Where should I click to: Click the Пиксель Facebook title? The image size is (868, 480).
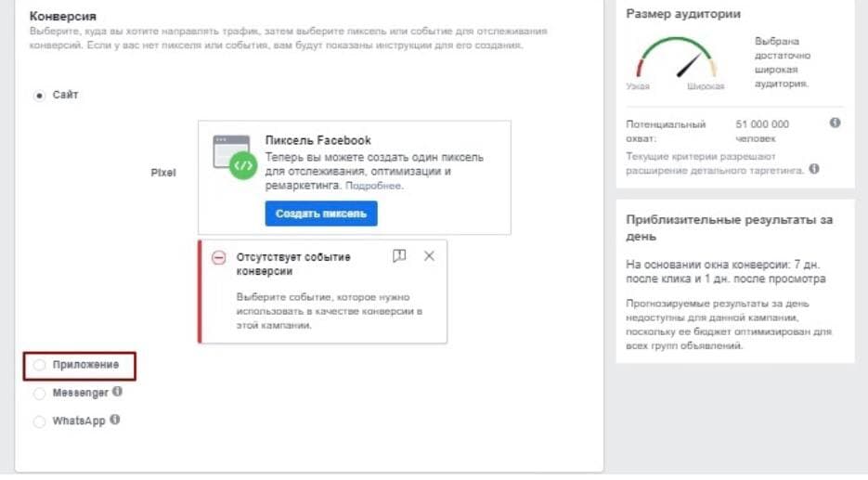pyautogui.click(x=317, y=140)
